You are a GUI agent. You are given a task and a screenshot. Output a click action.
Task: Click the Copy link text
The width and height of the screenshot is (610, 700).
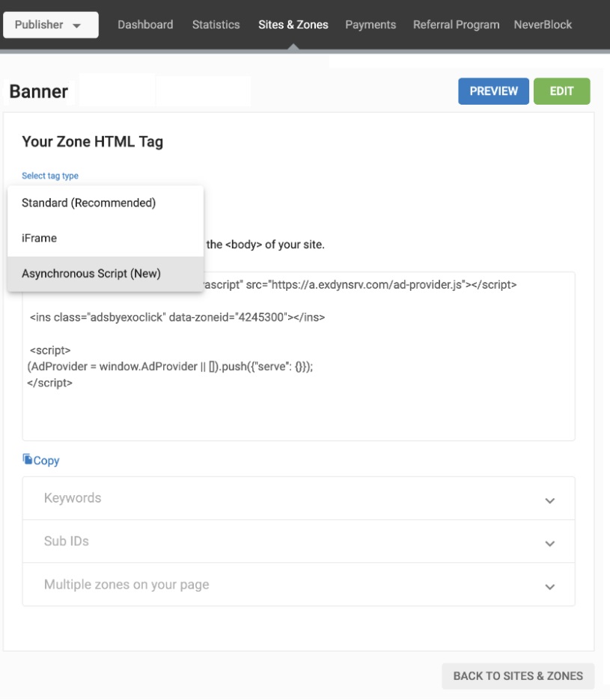coord(46,460)
